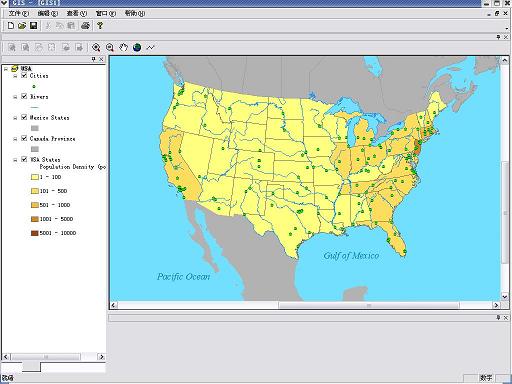This screenshot has height=384, width=512.
Task: Collapse the Mexico States layer node
Action: point(15,118)
